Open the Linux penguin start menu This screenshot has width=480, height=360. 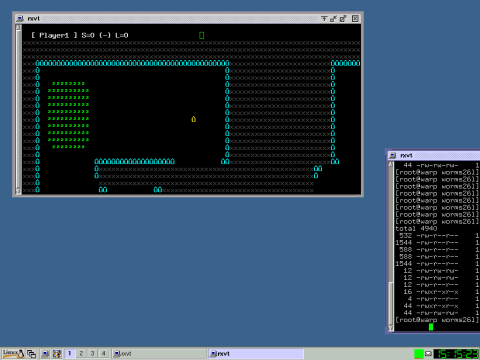click(13, 353)
